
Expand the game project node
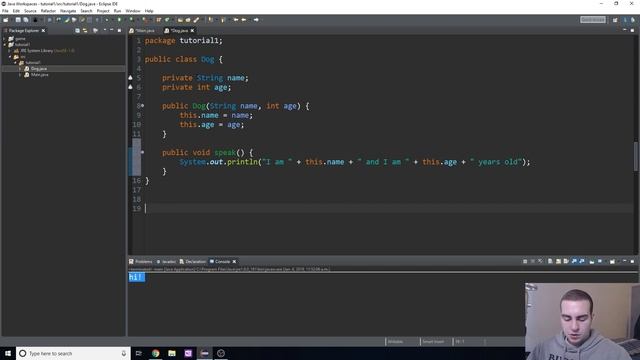click(4, 39)
